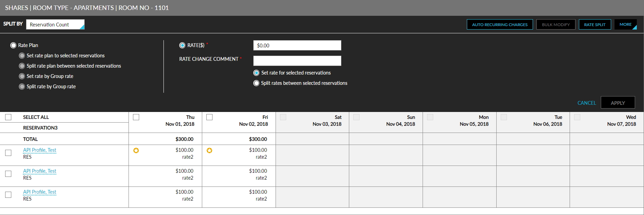Screen dimensions: 644x215
Task: Open the Split By Reservation Count dropdown
Action: (x=55, y=25)
